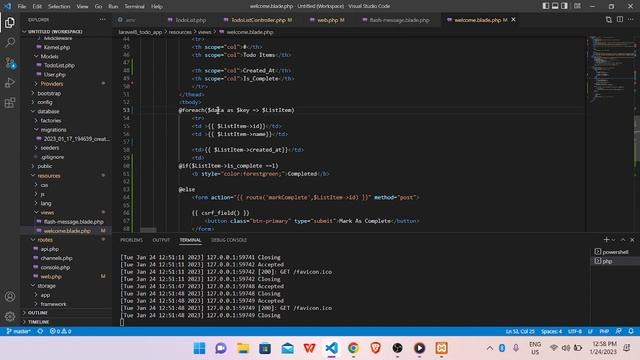Switch to the Output panel tab

(x=161, y=240)
